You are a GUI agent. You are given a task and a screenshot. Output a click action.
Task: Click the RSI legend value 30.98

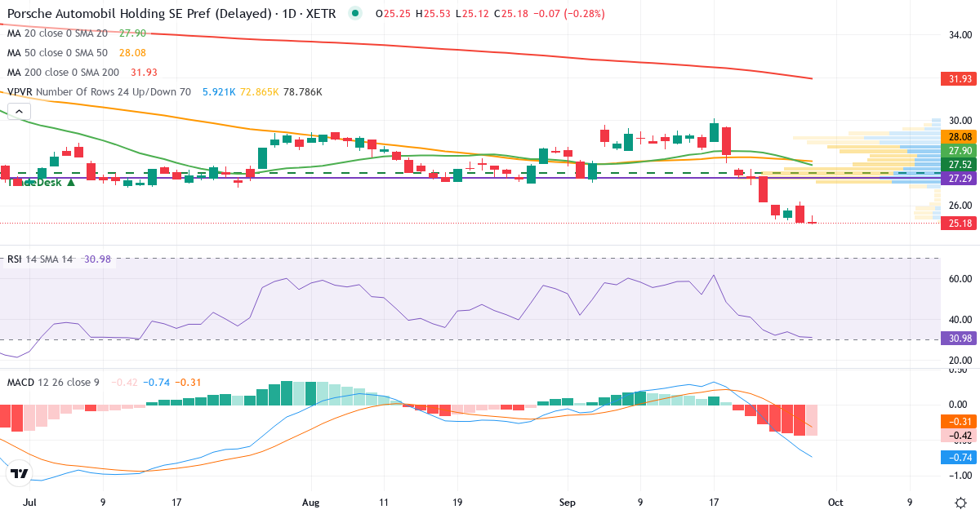coord(98,259)
